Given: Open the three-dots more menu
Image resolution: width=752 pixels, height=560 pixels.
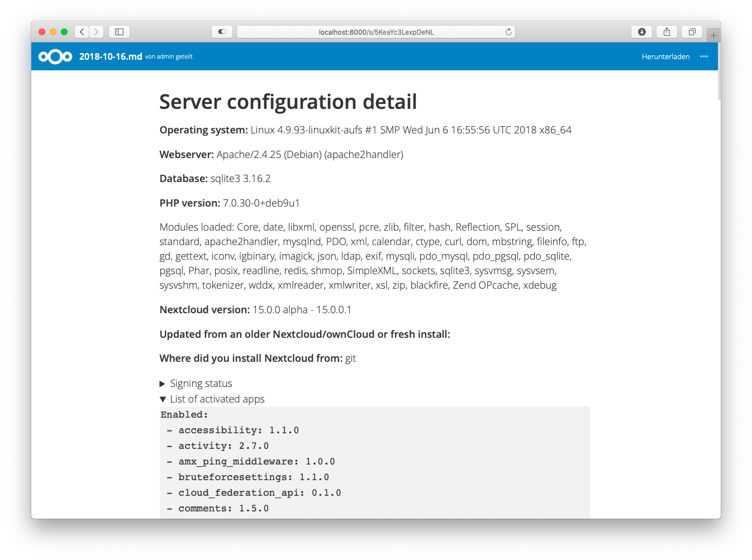Looking at the screenshot, I should pos(704,56).
